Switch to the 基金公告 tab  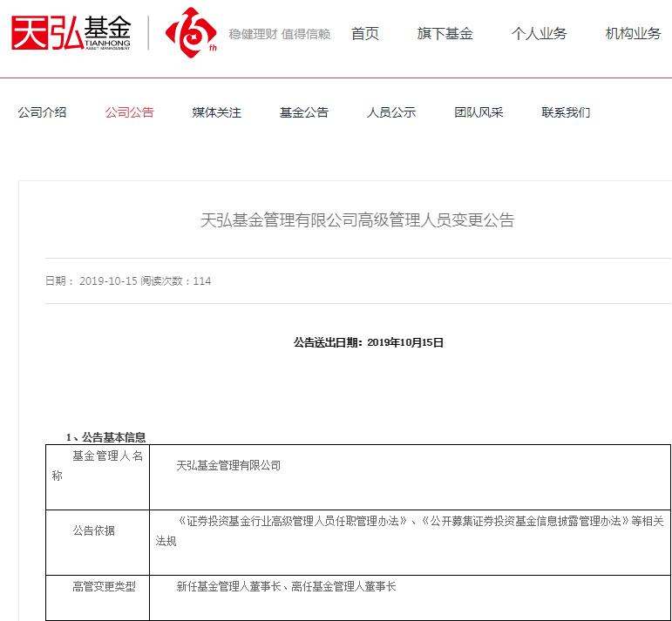click(x=304, y=112)
